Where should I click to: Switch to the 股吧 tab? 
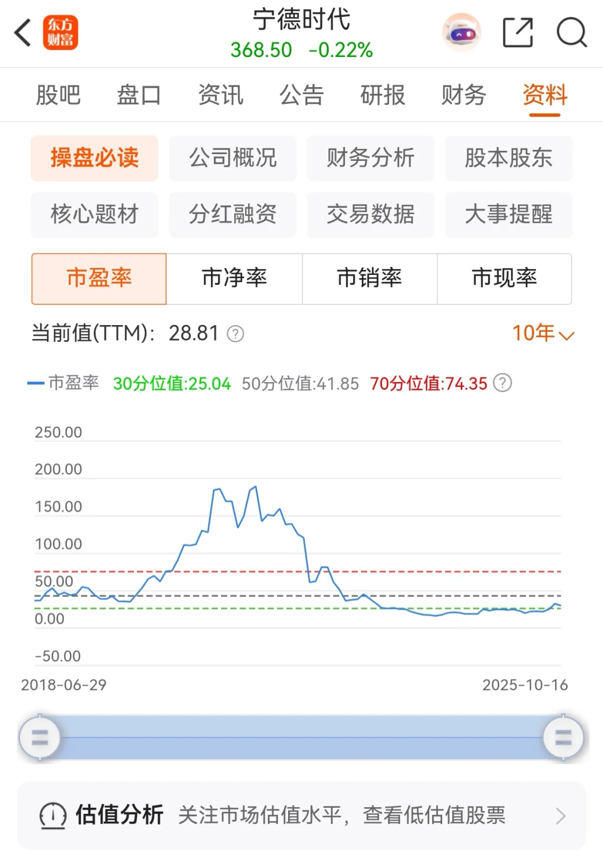[x=58, y=95]
